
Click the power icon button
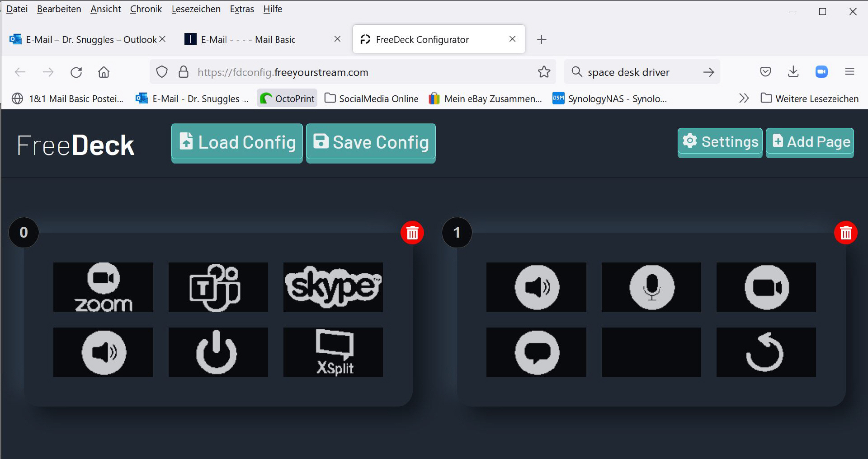(218, 352)
